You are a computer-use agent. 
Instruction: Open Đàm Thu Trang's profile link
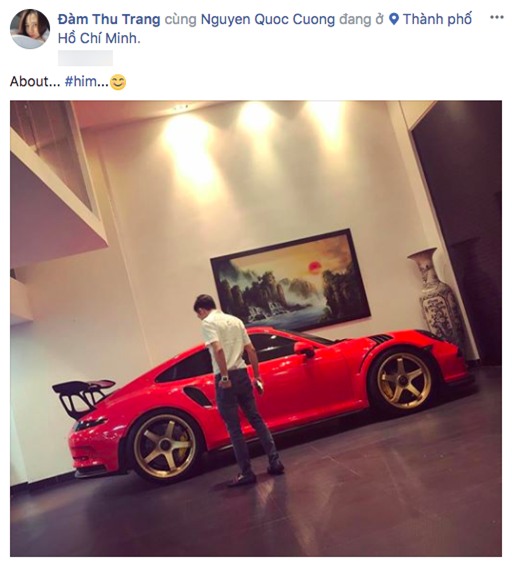[109, 19]
